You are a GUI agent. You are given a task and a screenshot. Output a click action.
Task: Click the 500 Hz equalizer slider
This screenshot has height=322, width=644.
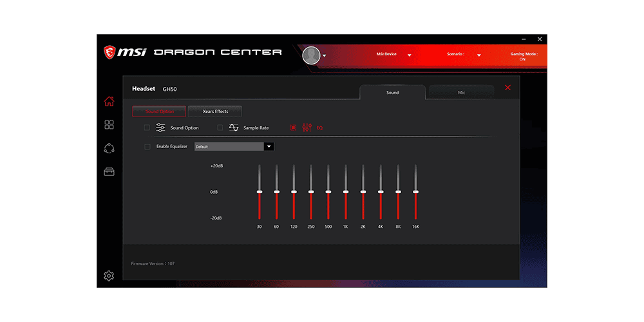pos(328,192)
